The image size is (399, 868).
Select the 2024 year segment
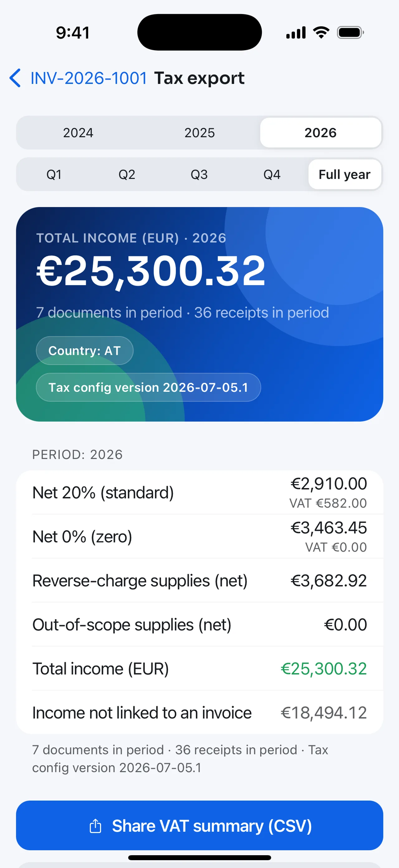pos(78,133)
